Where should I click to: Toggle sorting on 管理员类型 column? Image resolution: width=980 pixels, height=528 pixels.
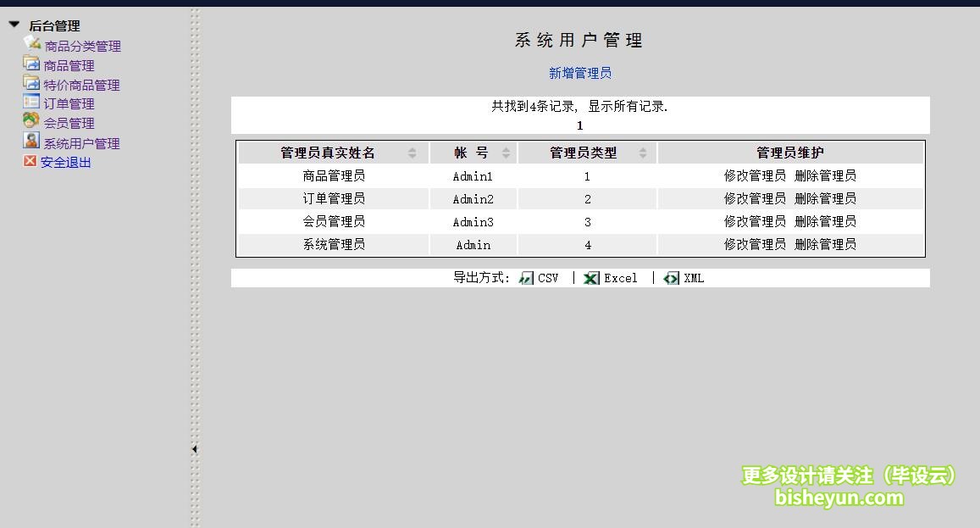coord(643,152)
